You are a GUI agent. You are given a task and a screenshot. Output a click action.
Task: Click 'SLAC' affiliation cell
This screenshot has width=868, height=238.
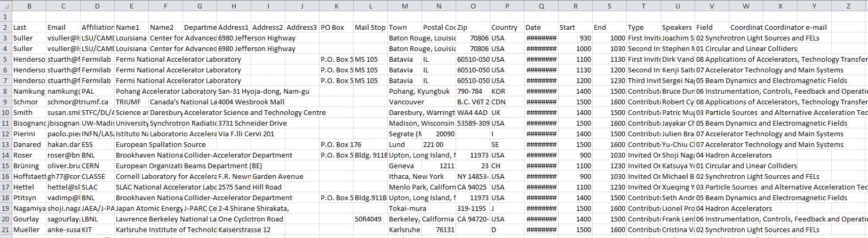97,187
